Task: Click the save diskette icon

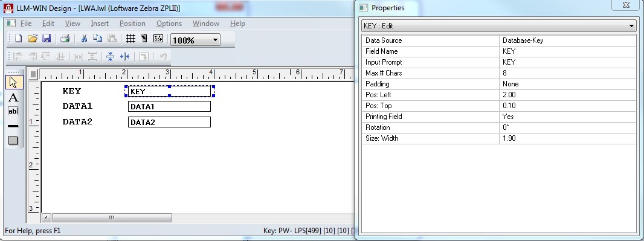Action: [47, 39]
